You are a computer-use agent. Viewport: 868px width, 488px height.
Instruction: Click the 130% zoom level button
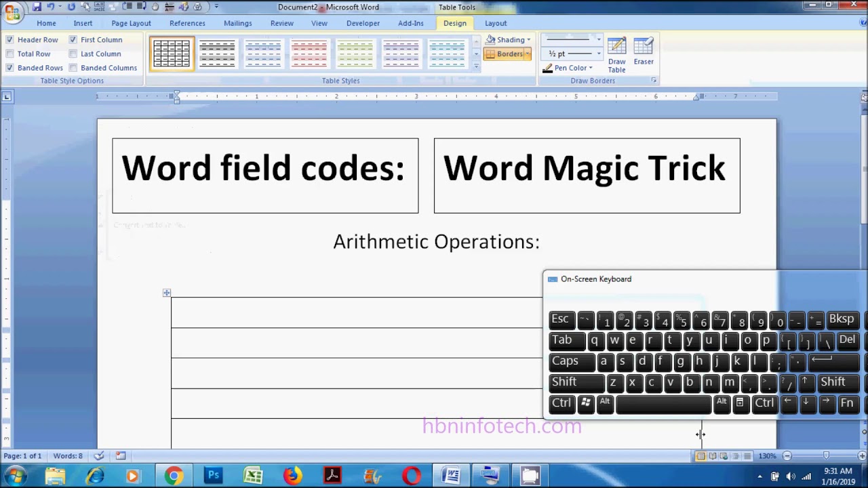pos(766,456)
